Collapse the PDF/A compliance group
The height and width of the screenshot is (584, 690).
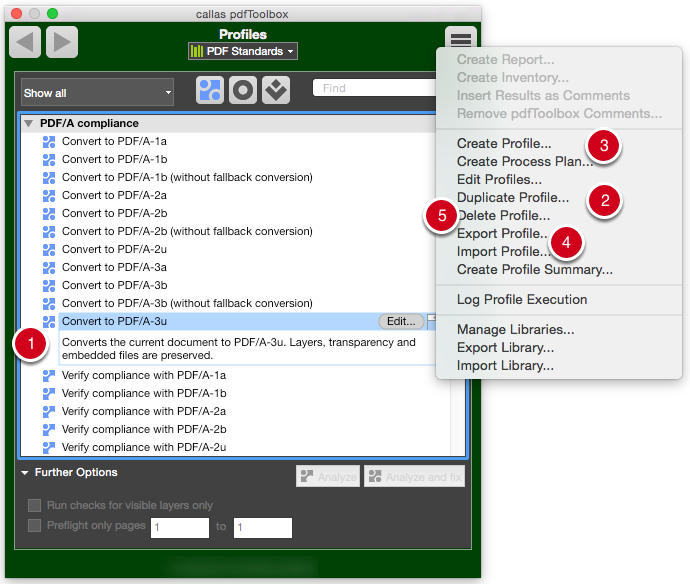(29, 124)
